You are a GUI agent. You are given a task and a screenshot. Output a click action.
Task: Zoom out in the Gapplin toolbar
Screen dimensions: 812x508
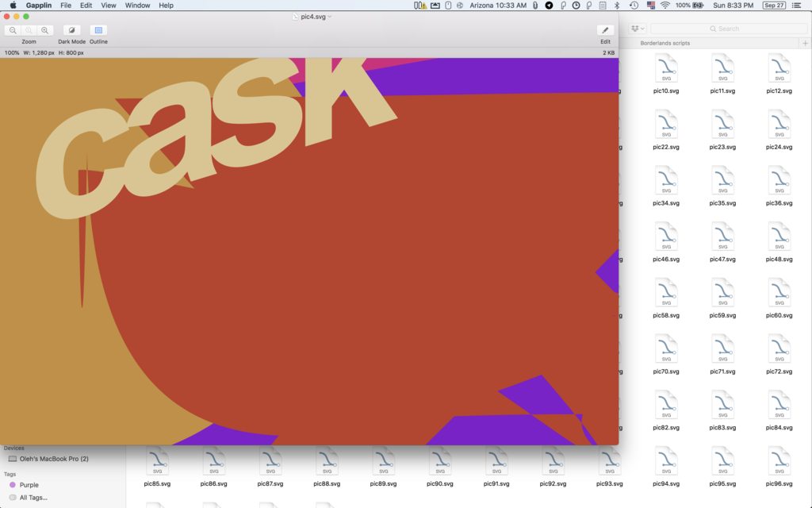coord(13,30)
